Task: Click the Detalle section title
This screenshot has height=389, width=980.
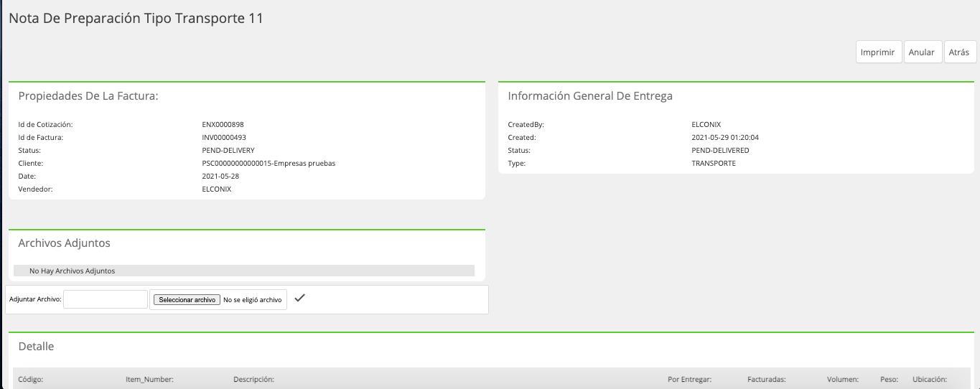Action: pos(36,347)
